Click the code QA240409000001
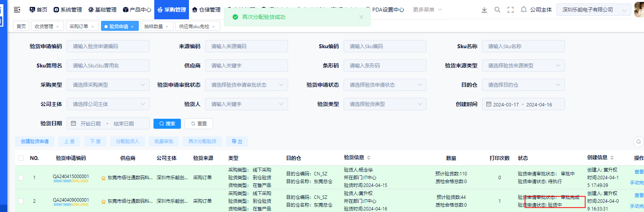Viewport: 644px width, 212px height. [71, 200]
